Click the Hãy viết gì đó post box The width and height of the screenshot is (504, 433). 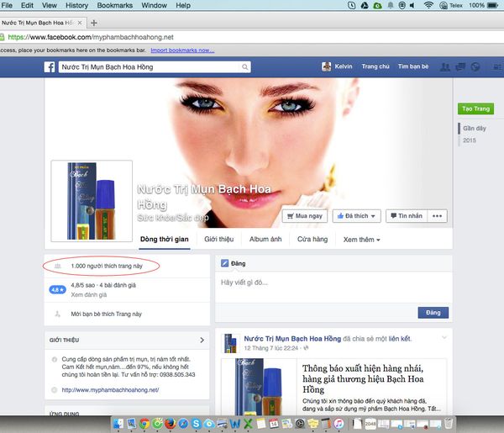333,288
